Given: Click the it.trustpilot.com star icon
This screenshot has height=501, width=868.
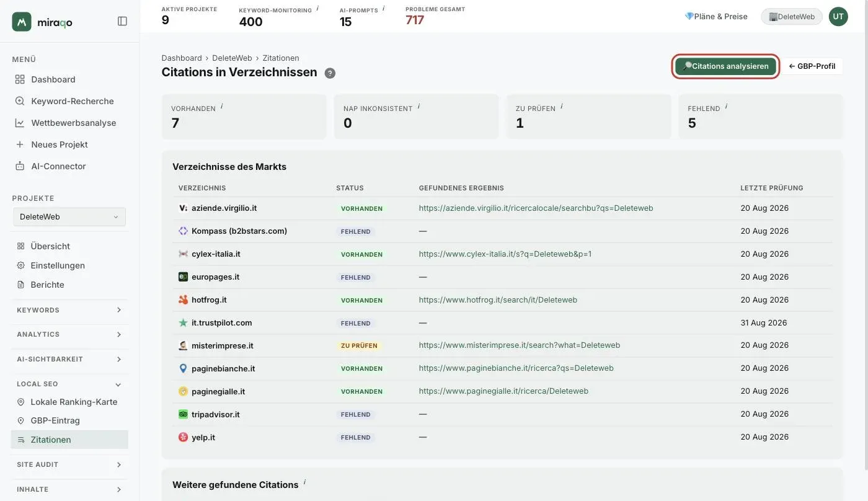Looking at the screenshot, I should point(183,323).
